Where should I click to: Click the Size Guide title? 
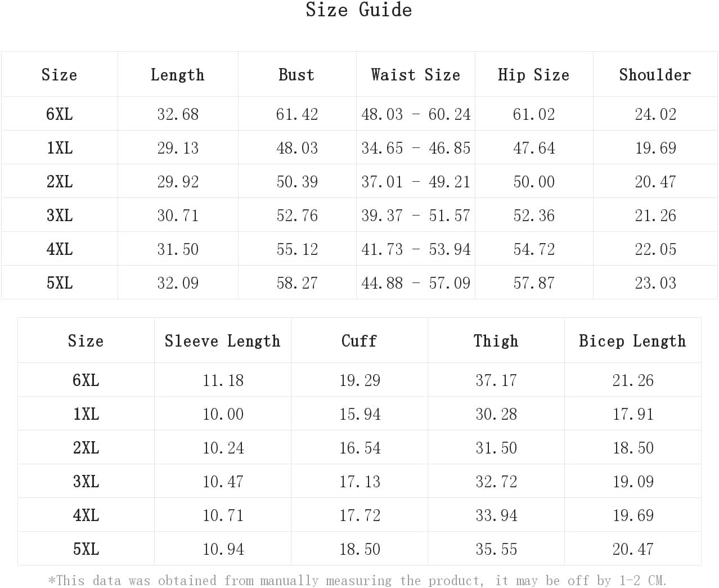click(x=359, y=10)
